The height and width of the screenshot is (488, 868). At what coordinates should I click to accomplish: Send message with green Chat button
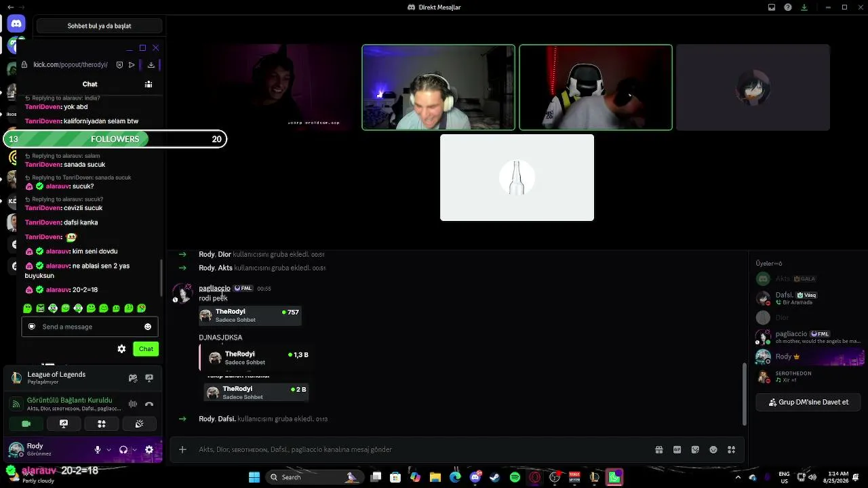tap(146, 349)
